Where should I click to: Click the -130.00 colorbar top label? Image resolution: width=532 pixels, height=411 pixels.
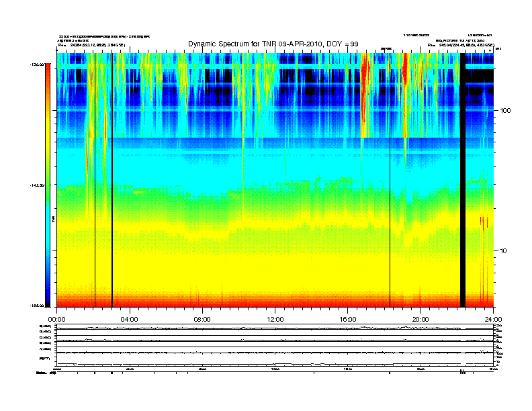click(x=37, y=64)
